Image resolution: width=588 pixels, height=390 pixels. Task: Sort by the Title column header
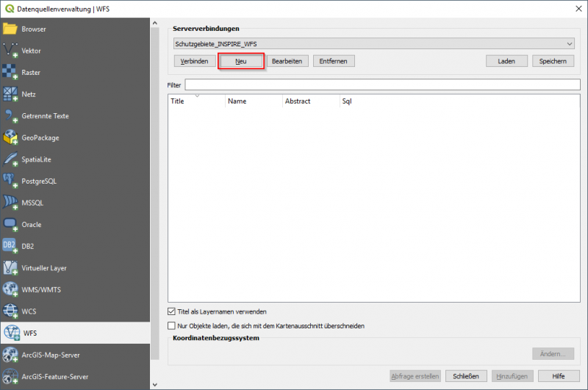pos(196,101)
